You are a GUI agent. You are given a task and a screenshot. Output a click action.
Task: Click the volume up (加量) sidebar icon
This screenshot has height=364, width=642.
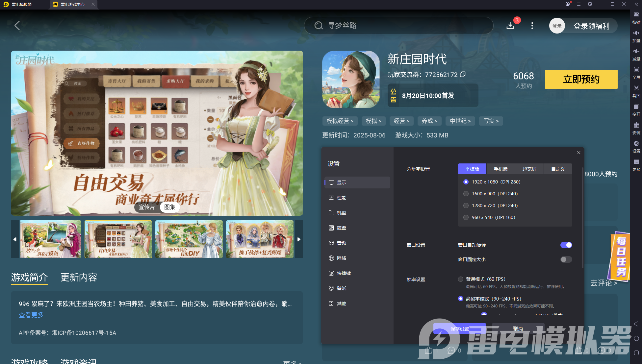point(636,35)
